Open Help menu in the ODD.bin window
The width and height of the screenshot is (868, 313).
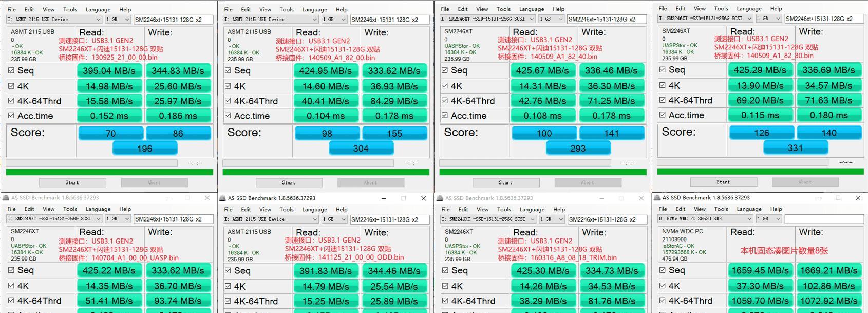coord(342,210)
